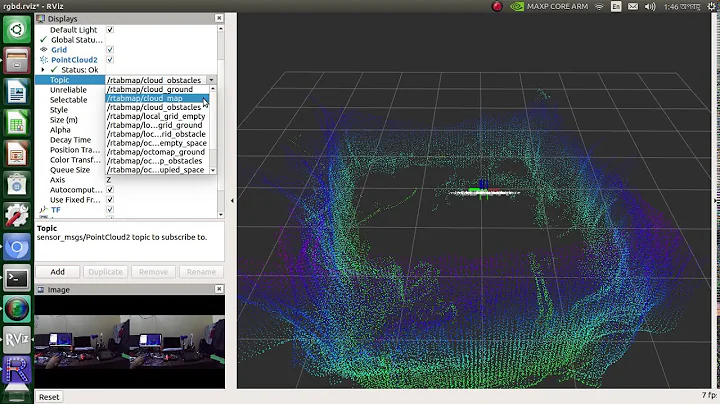This screenshot has width=720, height=404.
Task: Open the Ubuntu dash search launcher
Action: tap(17, 30)
